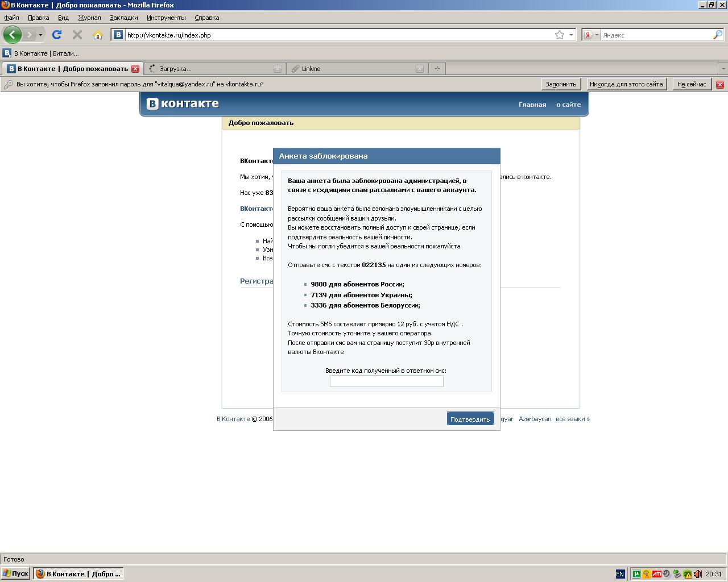The height and width of the screenshot is (582, 728).
Task: Click the ВКонтакте logo in the header
Action: [183, 103]
